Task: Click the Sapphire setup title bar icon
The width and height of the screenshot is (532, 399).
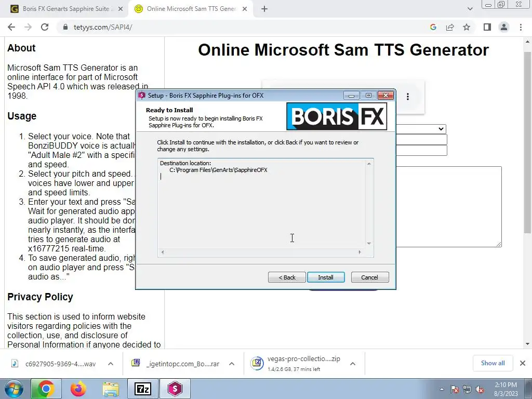Action: click(142, 96)
